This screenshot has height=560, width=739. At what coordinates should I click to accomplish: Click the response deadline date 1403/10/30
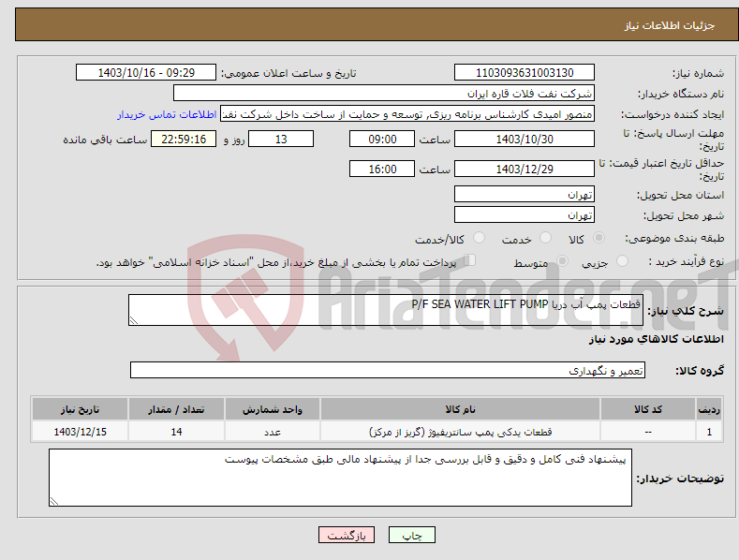(525, 139)
